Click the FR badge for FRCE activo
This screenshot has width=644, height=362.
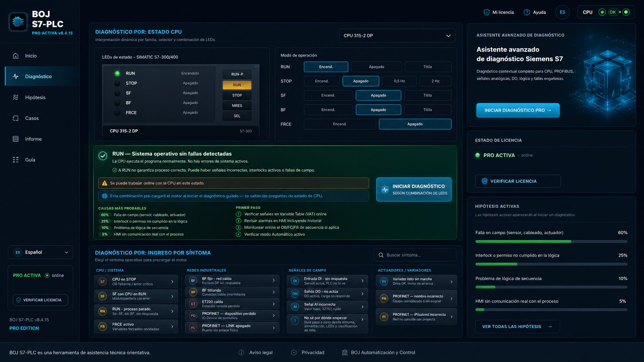coord(102,327)
